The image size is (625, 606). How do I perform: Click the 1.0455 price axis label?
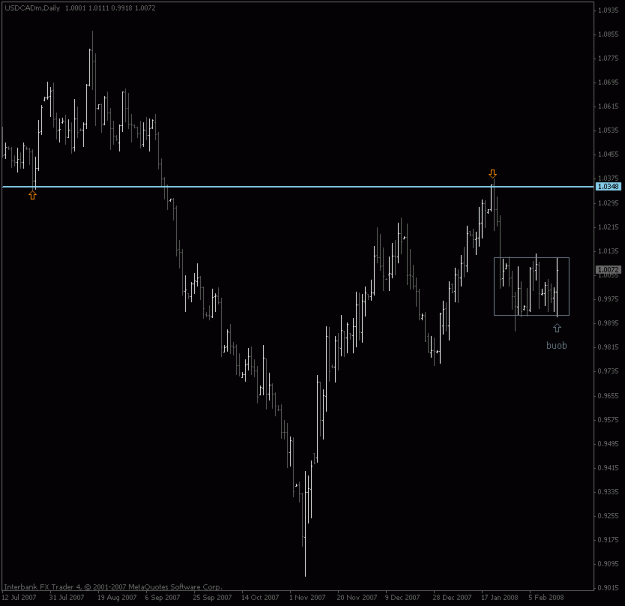click(x=608, y=154)
